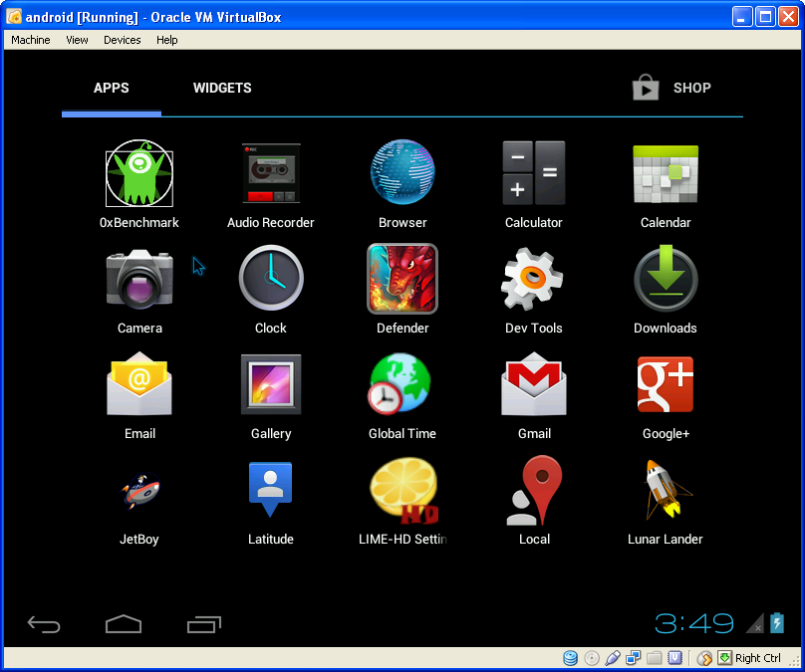Screen dimensions: 805x672
Task: Open the Downloads app
Action: (x=666, y=278)
